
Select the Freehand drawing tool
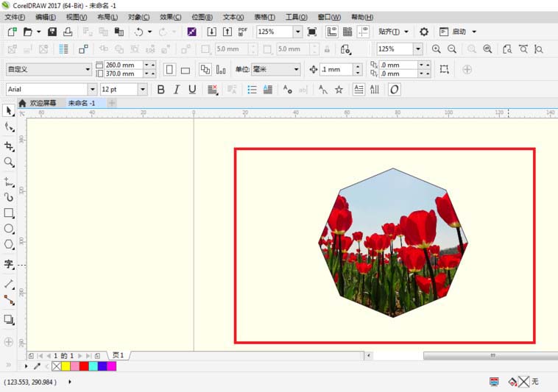(x=9, y=182)
